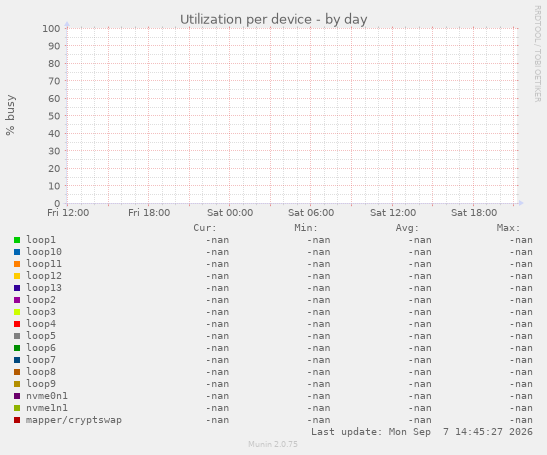
Task: Click the loop3 lime legend swatch
Action: click(x=17, y=312)
